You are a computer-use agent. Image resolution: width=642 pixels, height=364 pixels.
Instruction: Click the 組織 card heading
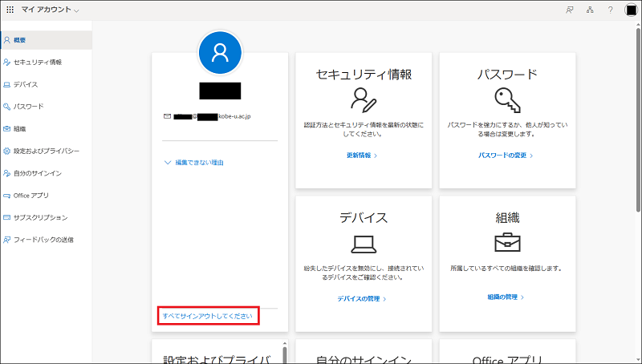coord(507,217)
